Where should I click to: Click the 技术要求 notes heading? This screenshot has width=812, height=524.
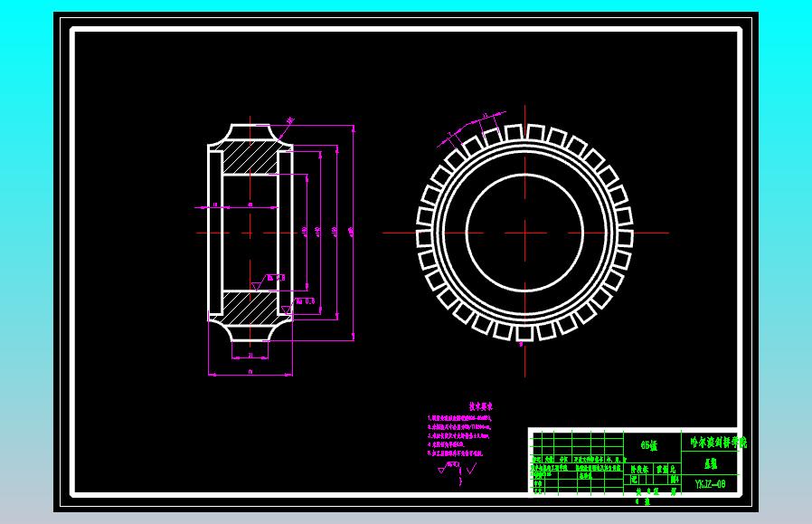click(480, 406)
